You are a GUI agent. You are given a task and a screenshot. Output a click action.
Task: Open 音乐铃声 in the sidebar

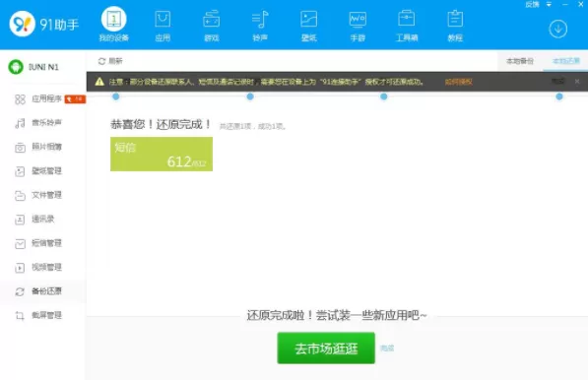coord(37,123)
